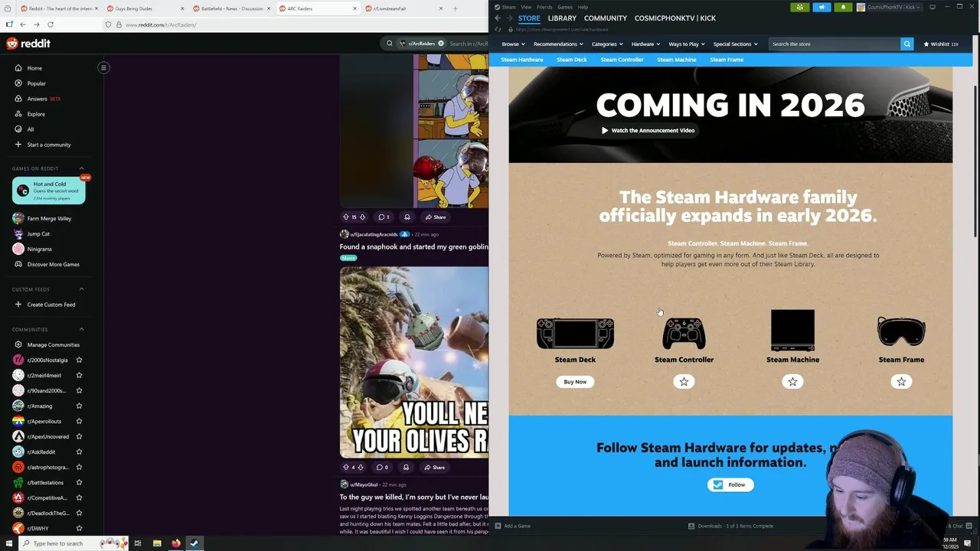
Task: Share the snaphook green goblin post
Action: click(434, 467)
